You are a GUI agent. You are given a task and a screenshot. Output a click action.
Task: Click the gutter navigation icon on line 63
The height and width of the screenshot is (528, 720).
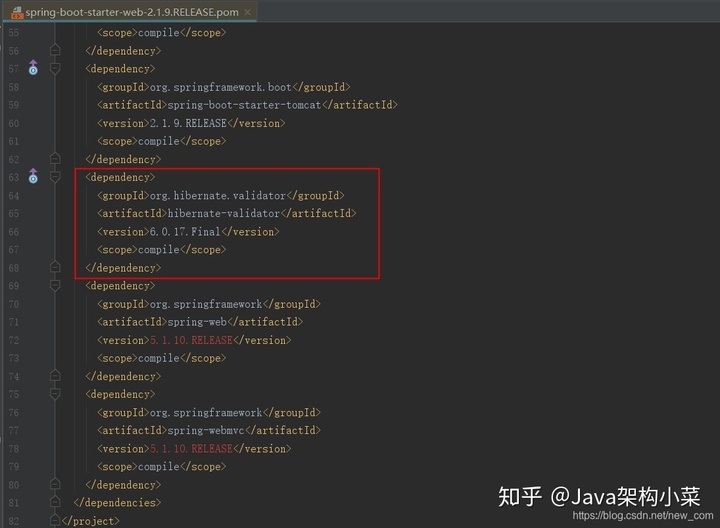(x=33, y=176)
